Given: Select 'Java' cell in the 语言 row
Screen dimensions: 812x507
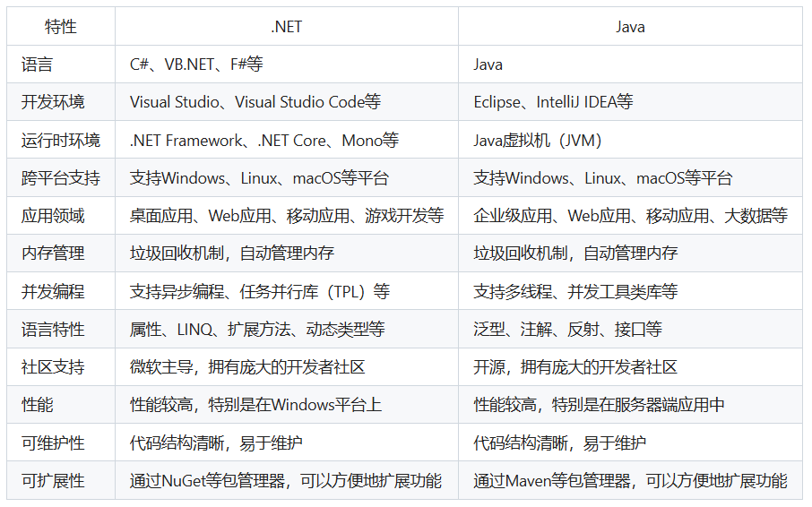Looking at the screenshot, I should (x=630, y=64).
